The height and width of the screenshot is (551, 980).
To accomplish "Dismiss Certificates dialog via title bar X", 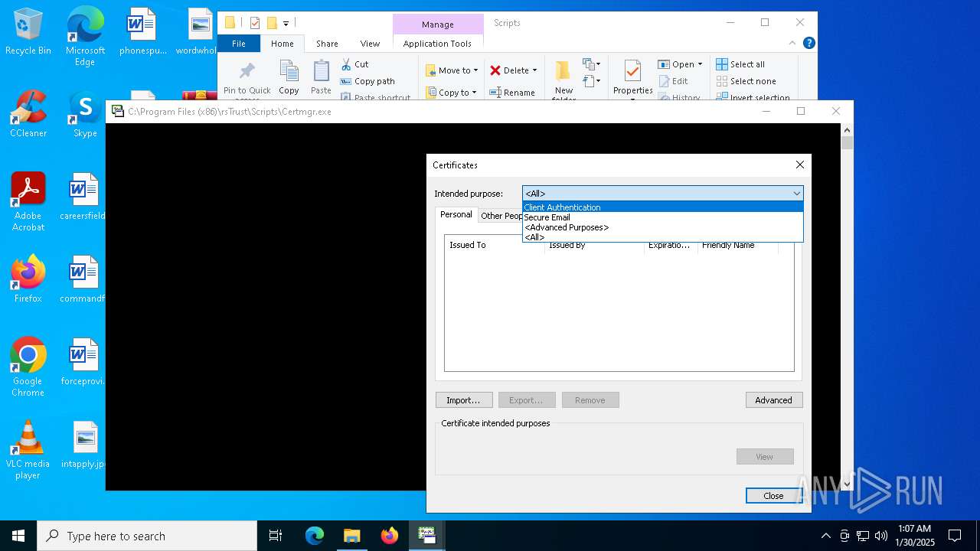I will tap(800, 165).
